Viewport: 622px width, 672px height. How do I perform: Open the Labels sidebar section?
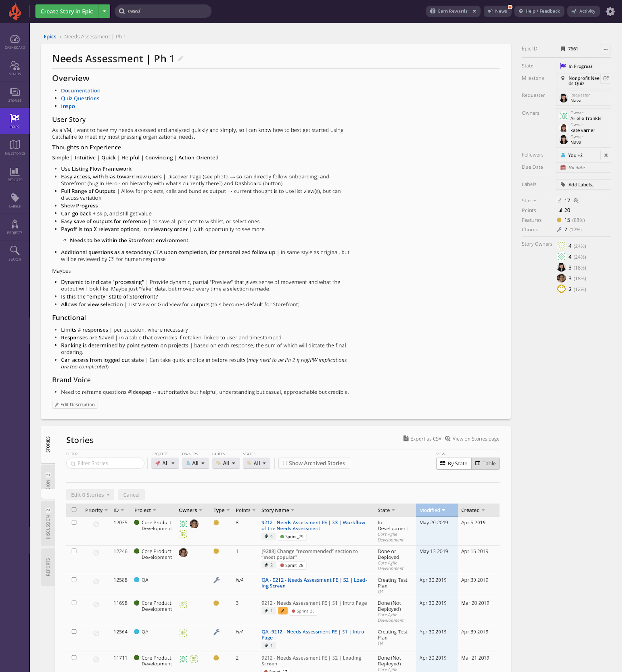(15, 201)
